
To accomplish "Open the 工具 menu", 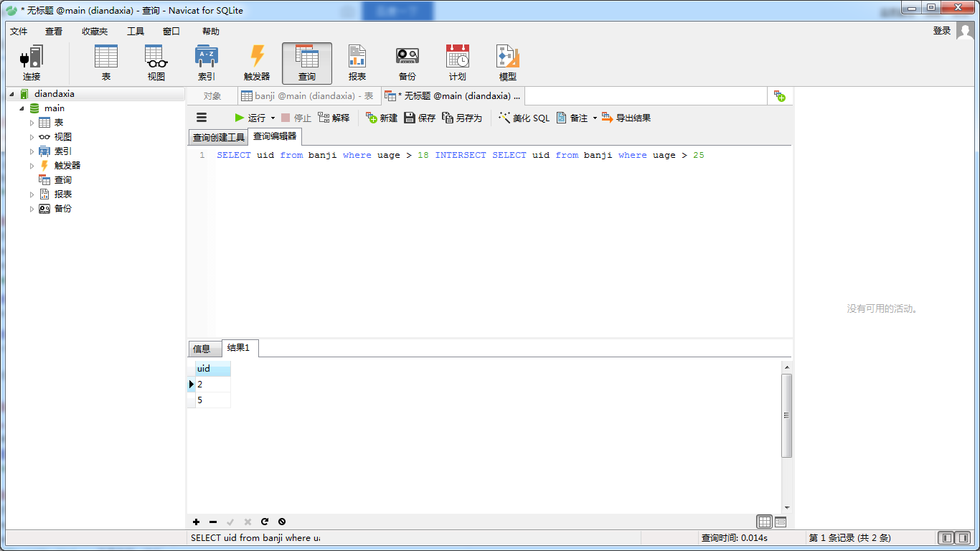I will pos(136,31).
